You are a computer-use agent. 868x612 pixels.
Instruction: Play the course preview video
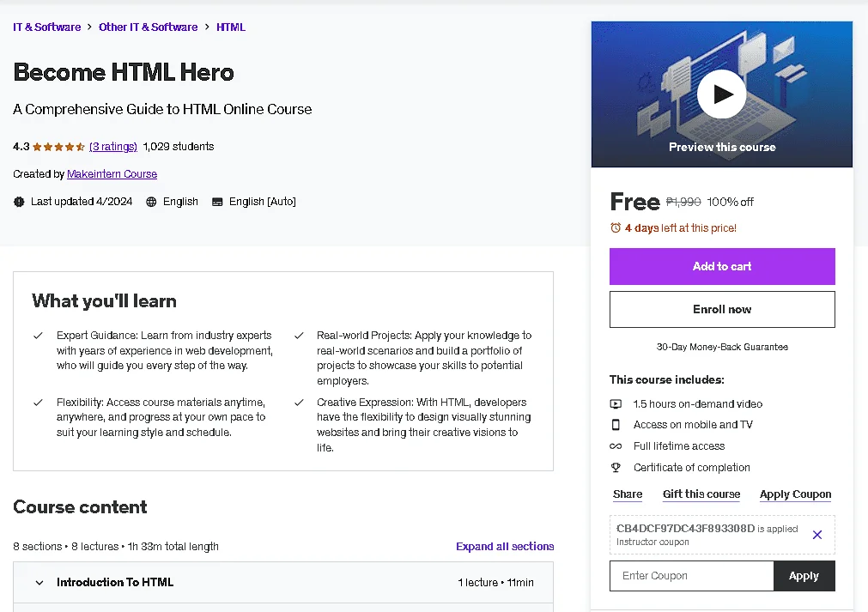click(x=721, y=94)
